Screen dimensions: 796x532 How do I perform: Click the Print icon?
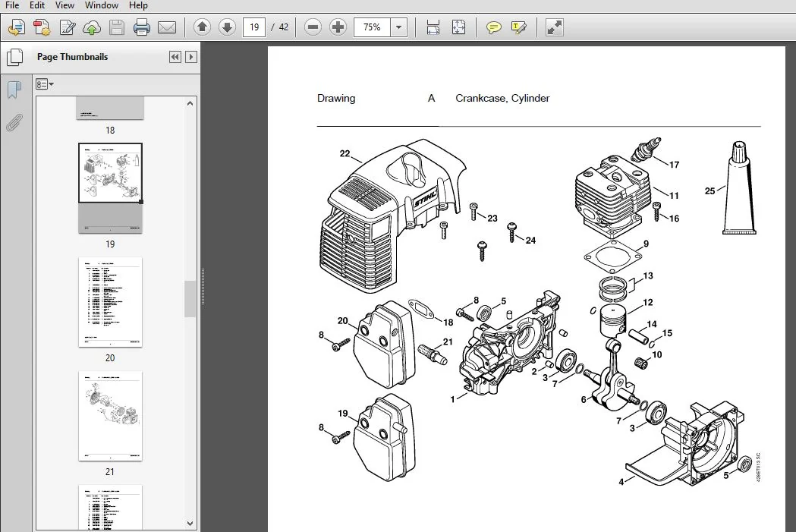[x=142, y=27]
